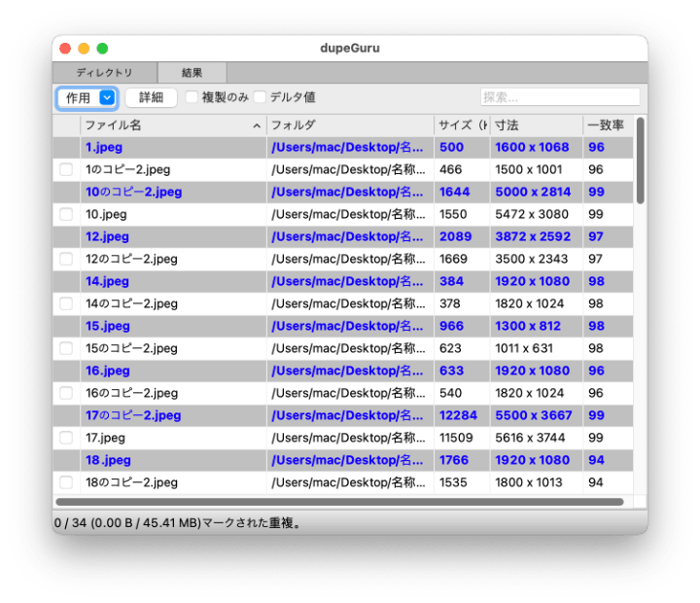
Task: Toggle the デルタ値 checkbox
Action: pyautogui.click(x=260, y=97)
